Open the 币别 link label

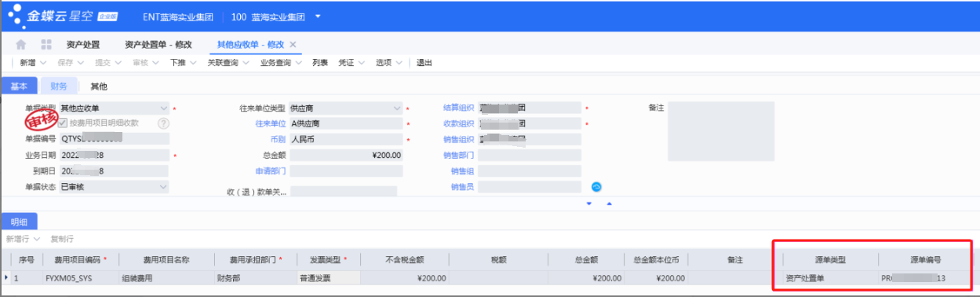(278, 139)
